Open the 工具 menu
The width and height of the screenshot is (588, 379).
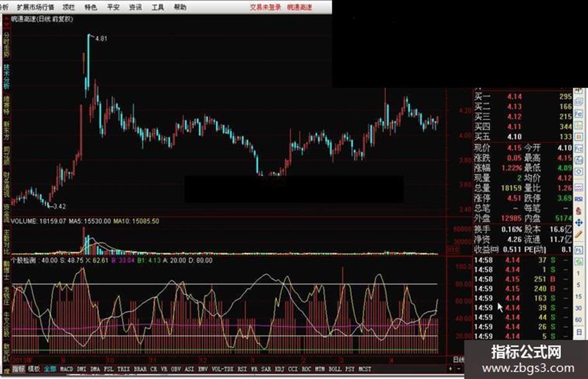tap(157, 7)
